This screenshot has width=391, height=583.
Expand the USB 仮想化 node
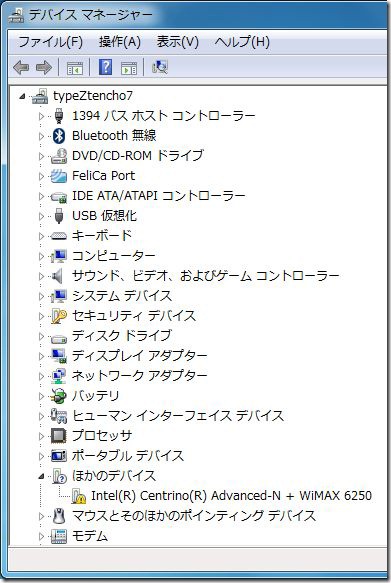[41, 216]
